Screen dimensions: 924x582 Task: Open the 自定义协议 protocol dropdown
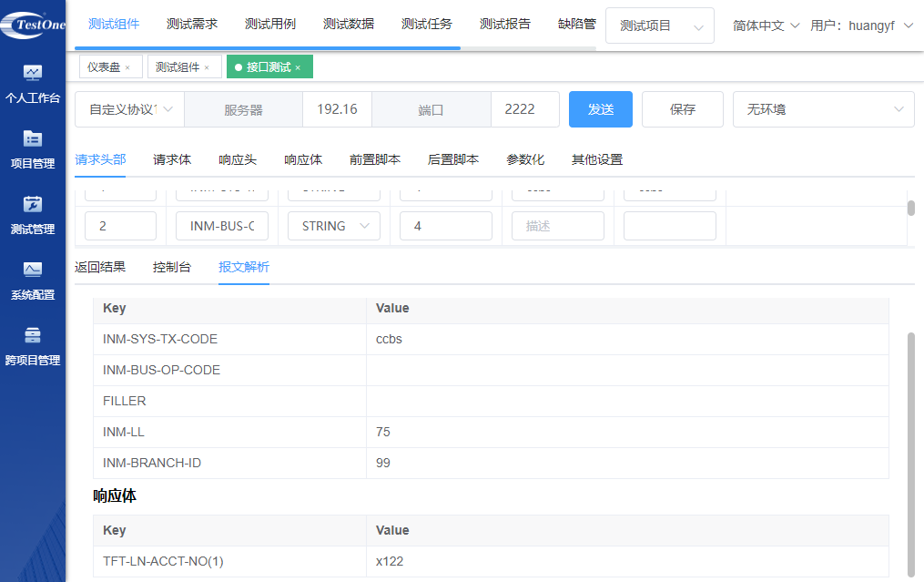129,109
